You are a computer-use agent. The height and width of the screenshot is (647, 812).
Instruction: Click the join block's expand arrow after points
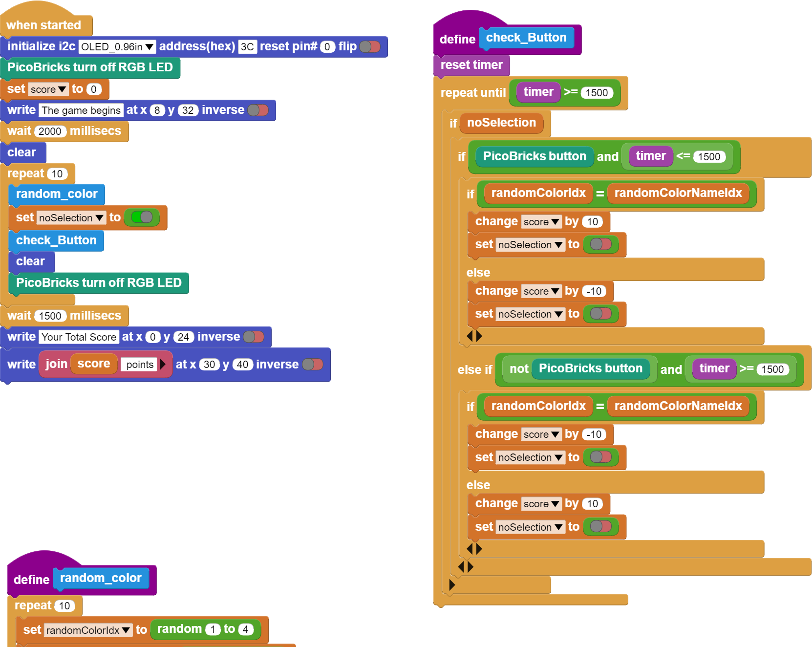[x=163, y=365]
